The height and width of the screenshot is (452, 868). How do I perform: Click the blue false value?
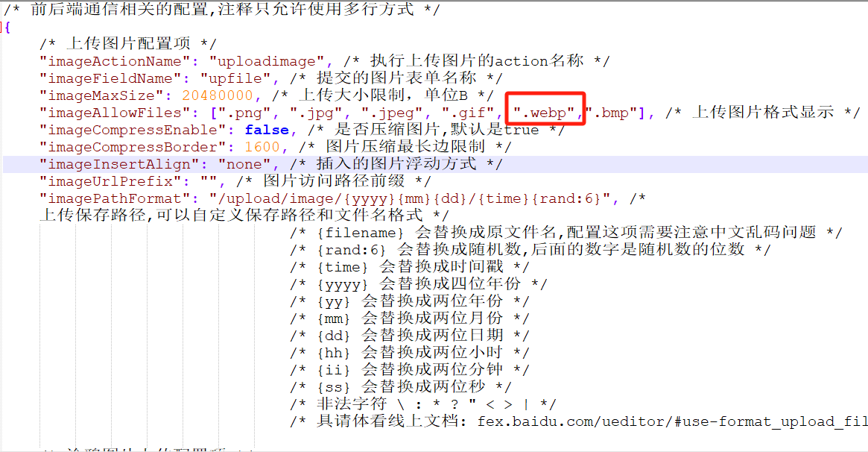tap(266, 131)
